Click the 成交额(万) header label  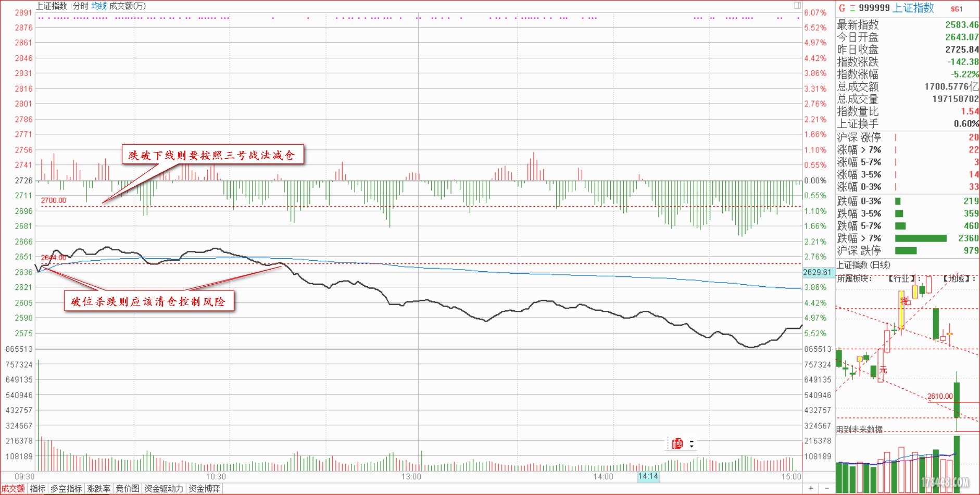[x=128, y=6]
